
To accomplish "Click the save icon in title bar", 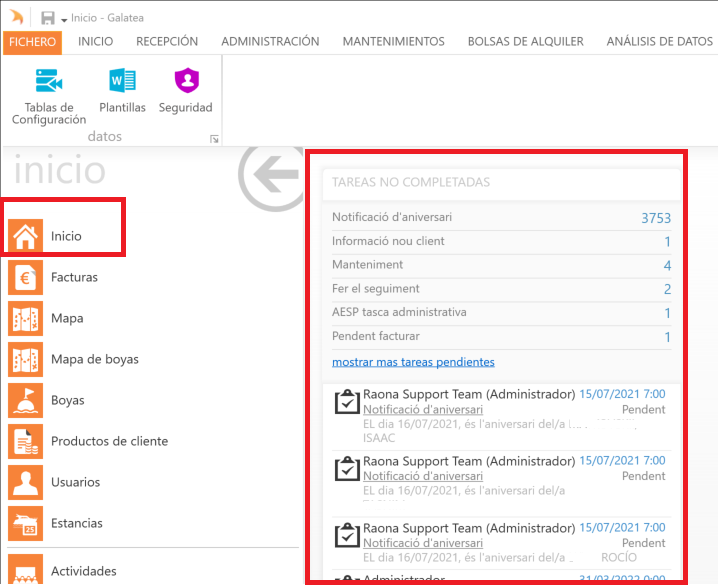I will point(47,18).
